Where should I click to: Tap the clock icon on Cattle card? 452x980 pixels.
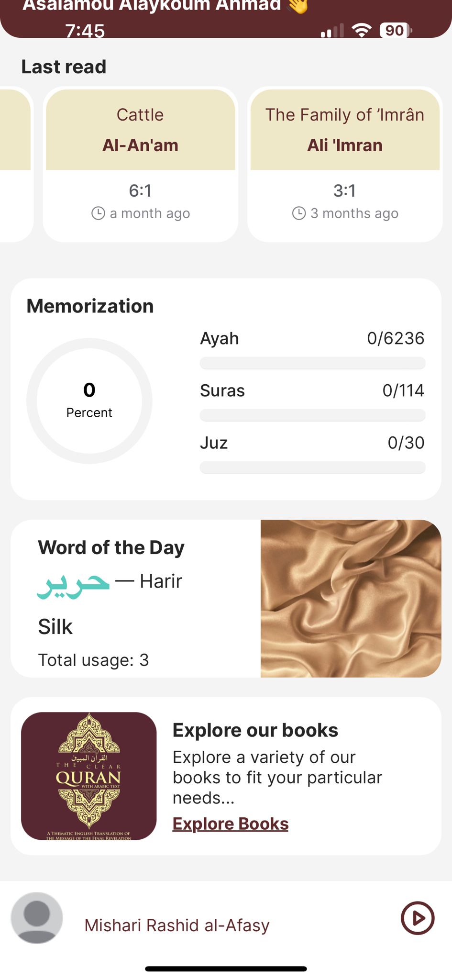pos(98,213)
